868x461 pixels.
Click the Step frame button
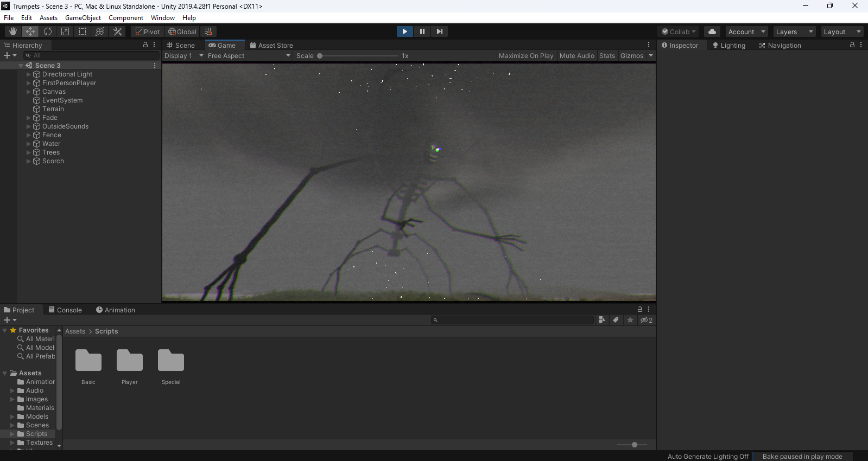tap(439, 31)
